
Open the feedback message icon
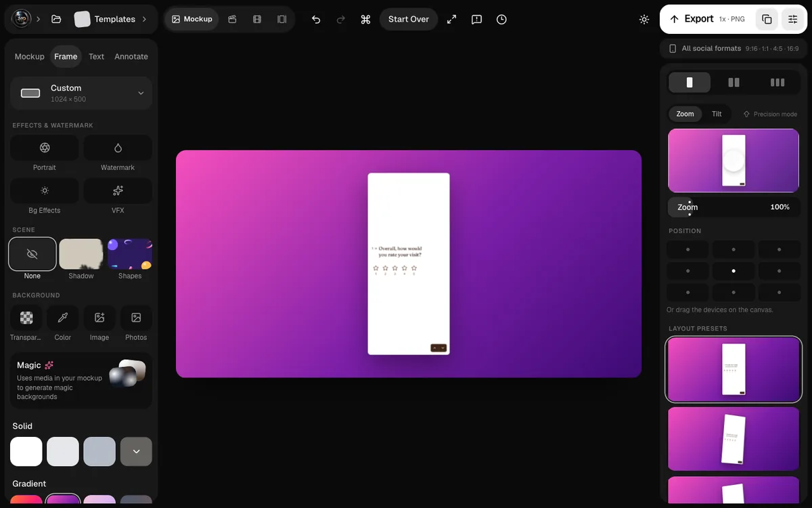477,19
